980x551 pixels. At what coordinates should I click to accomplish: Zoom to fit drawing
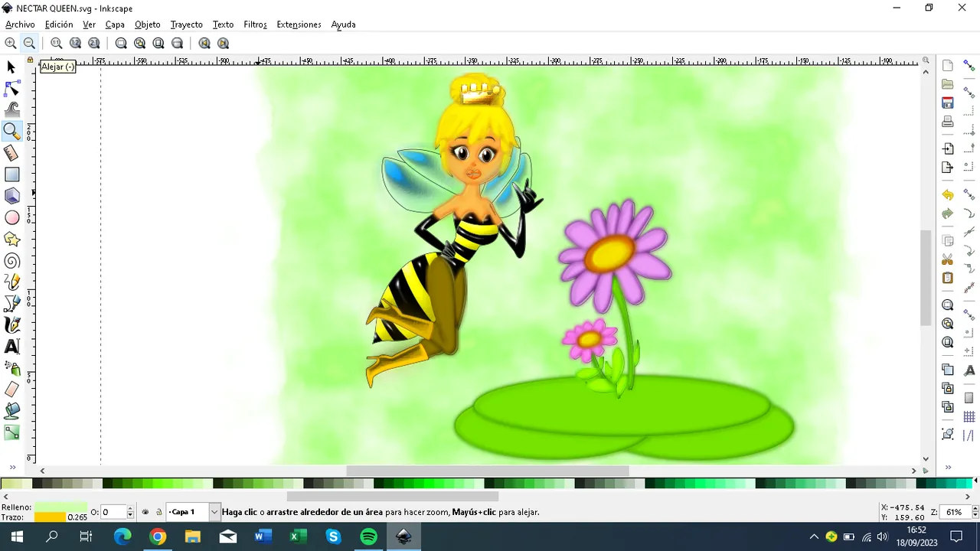tap(139, 43)
